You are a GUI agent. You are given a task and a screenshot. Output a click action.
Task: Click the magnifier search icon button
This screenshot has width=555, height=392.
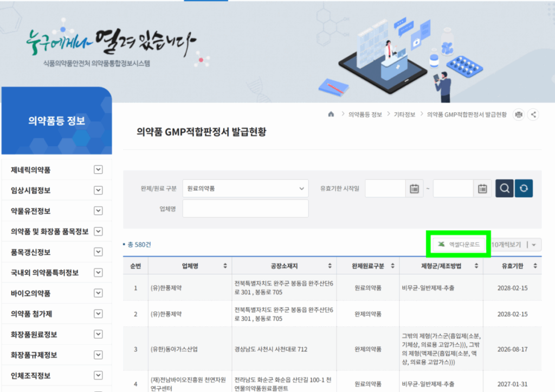pyautogui.click(x=504, y=189)
